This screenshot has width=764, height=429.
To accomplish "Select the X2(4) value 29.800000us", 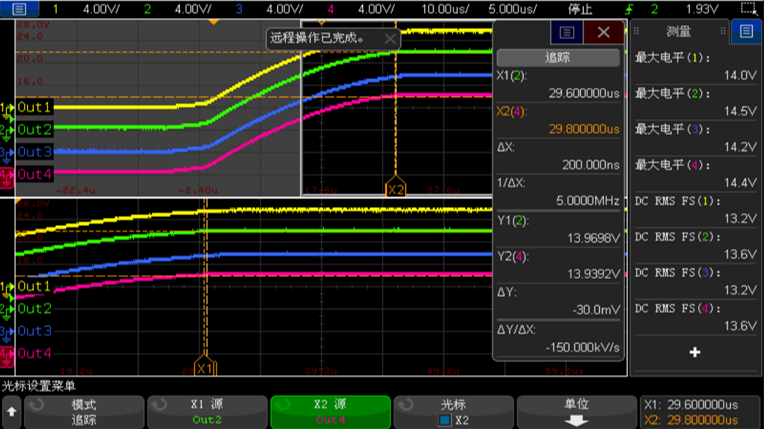I will 584,129.
